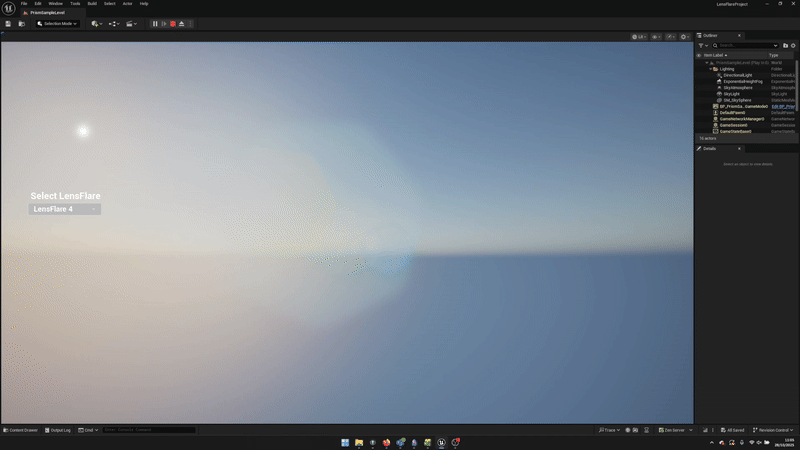Image resolution: width=800 pixels, height=450 pixels.
Task: Open Outliner settings gear icon
Action: point(793,45)
